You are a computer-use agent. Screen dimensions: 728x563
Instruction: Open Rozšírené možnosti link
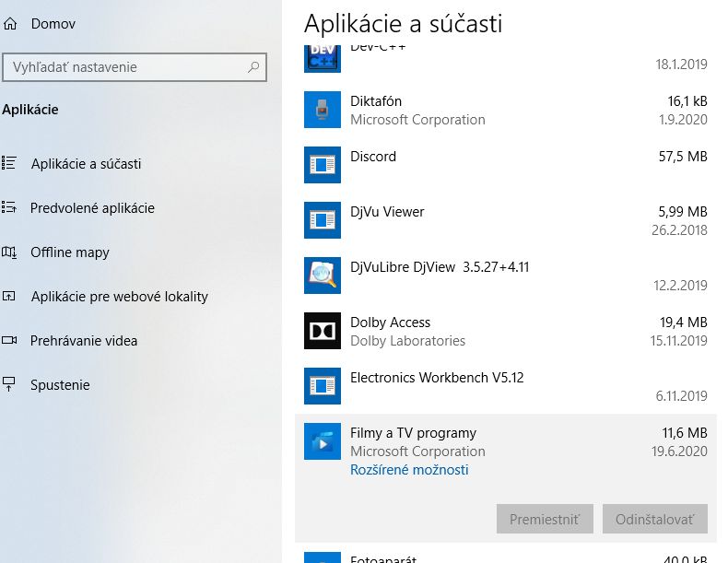tap(409, 470)
